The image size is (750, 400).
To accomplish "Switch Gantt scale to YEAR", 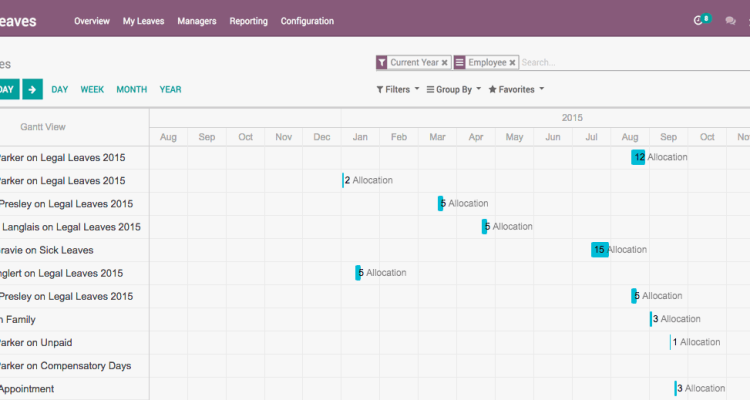I will point(170,89).
